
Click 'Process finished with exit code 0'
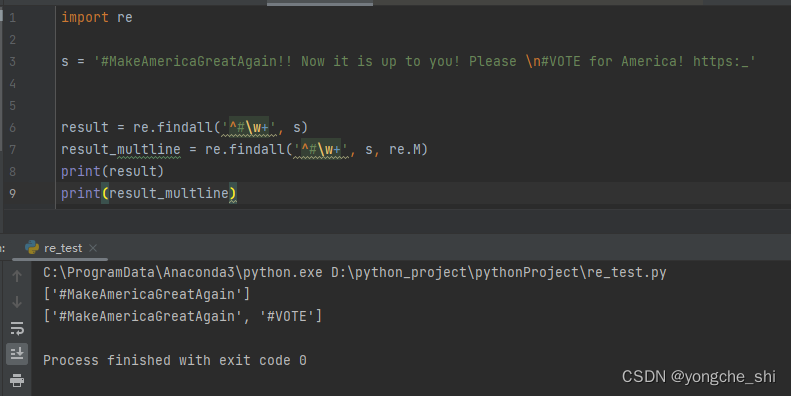175,361
